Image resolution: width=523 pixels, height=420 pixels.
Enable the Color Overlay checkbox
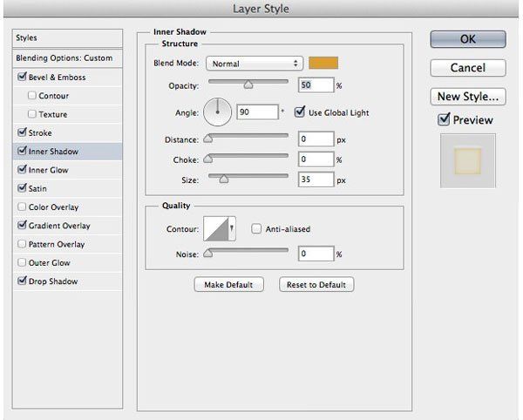(x=22, y=207)
